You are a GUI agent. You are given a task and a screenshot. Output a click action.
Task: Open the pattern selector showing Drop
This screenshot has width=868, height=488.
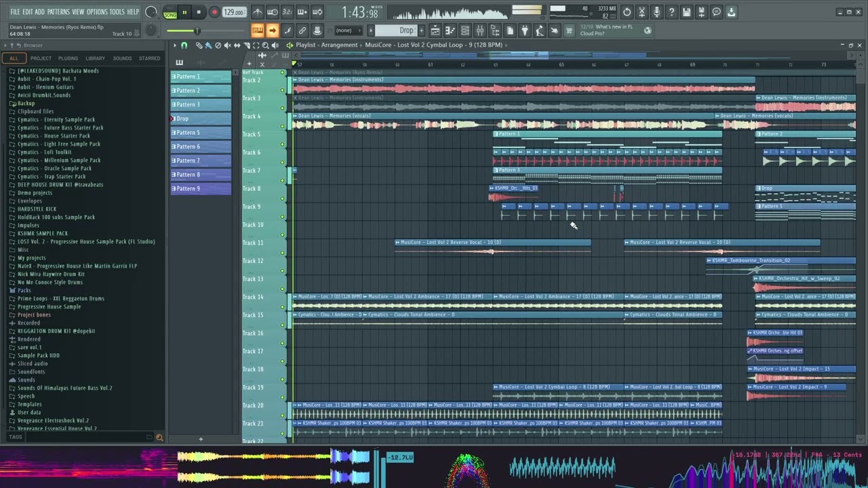click(397, 30)
